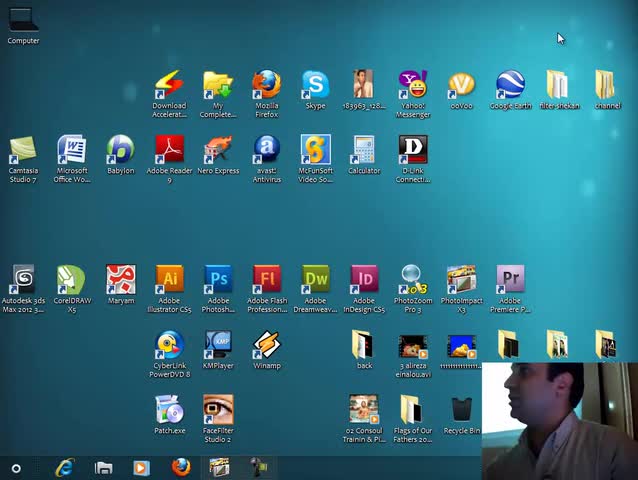Image resolution: width=638 pixels, height=480 pixels.
Task: Launch PhotoZoom Pro 3 shortcut
Action: pyautogui.click(x=413, y=289)
